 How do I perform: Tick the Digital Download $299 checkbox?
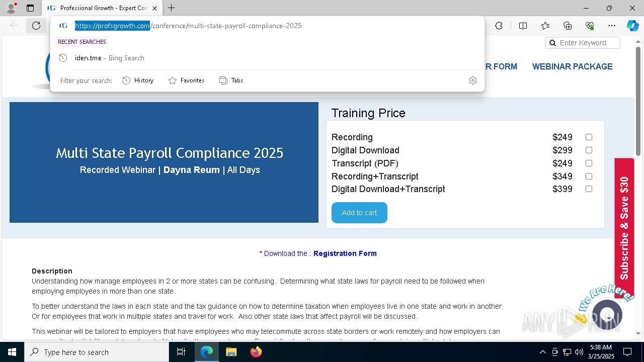click(589, 150)
